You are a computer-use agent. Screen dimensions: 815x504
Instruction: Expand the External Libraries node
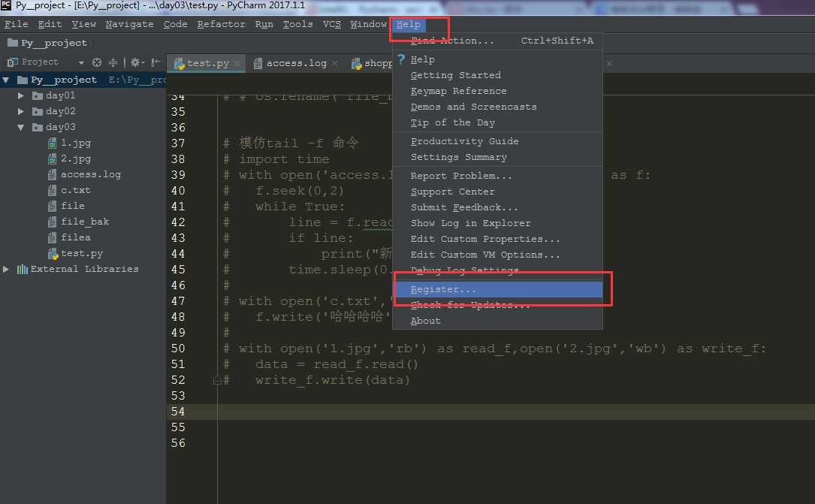[7, 269]
